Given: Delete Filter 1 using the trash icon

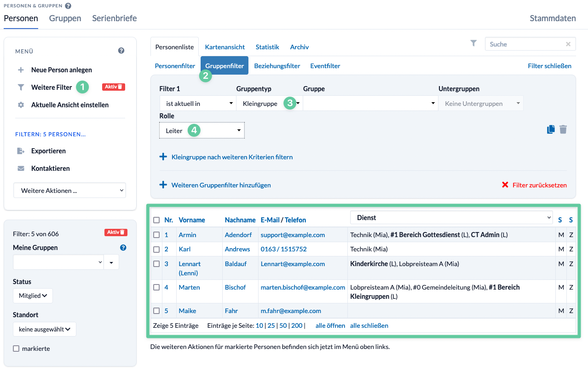Looking at the screenshot, I should click(x=563, y=129).
